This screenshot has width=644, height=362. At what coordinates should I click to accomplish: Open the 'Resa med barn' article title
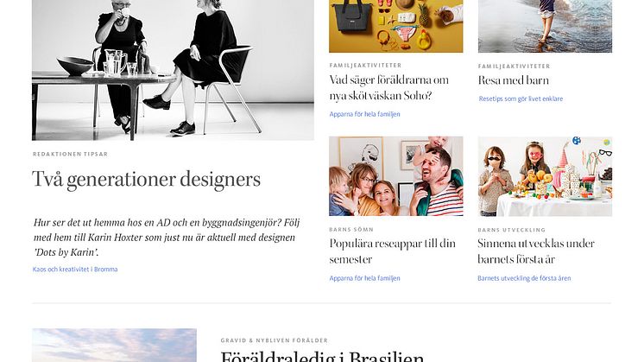click(514, 80)
